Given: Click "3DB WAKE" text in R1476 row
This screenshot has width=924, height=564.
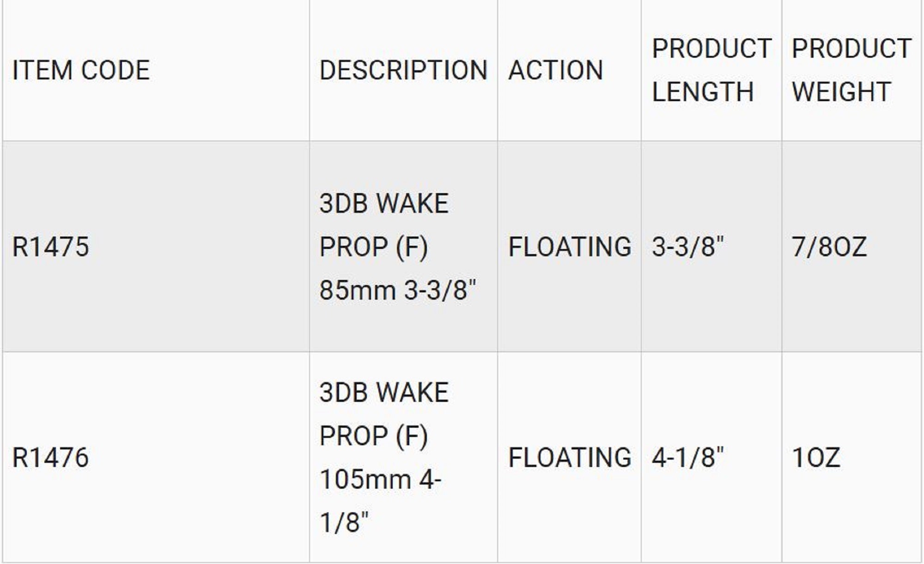Looking at the screenshot, I should point(384,393).
